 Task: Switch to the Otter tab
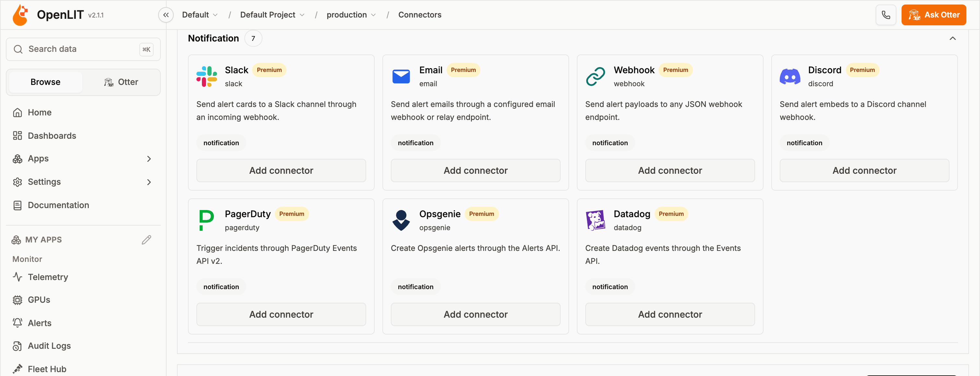[121, 82]
